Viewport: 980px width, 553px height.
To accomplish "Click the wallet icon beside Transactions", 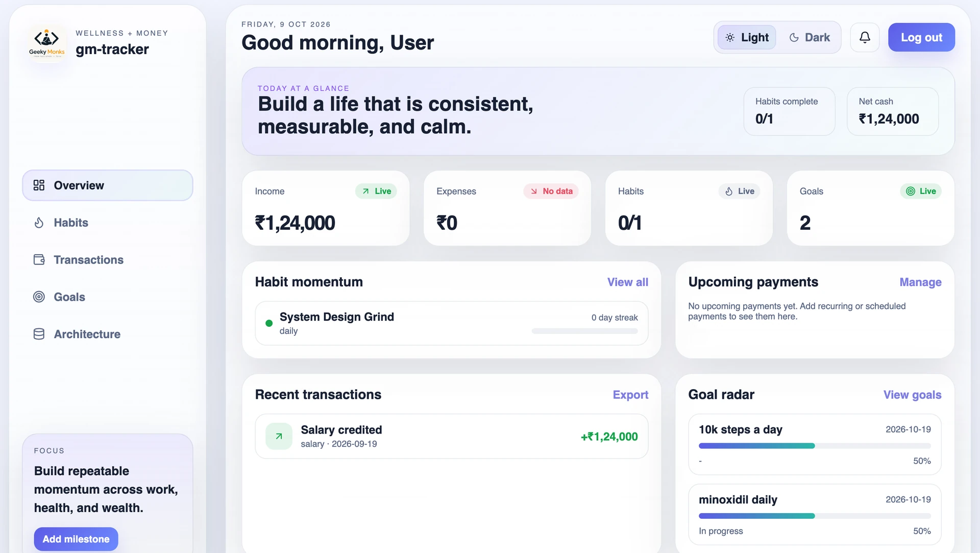I will point(39,260).
